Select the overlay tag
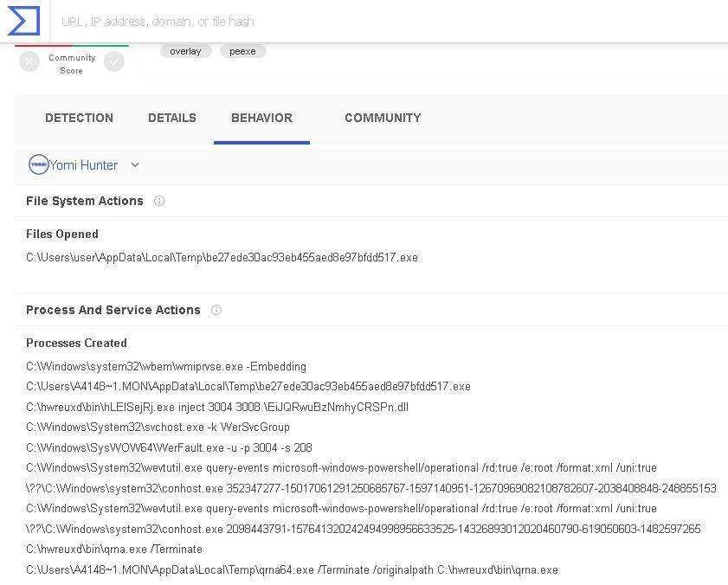Image resolution: width=728 pixels, height=585 pixels. [x=186, y=51]
